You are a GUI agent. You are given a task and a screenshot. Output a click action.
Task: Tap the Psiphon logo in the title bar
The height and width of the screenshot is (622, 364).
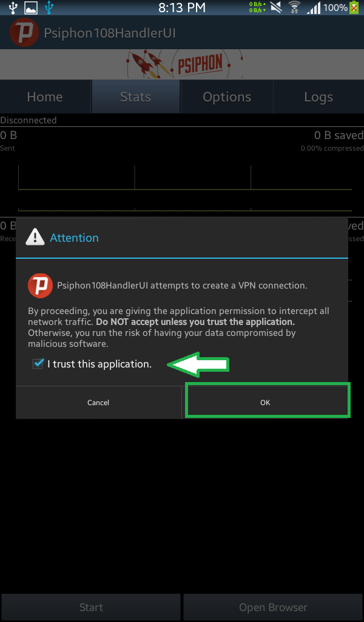click(x=24, y=33)
